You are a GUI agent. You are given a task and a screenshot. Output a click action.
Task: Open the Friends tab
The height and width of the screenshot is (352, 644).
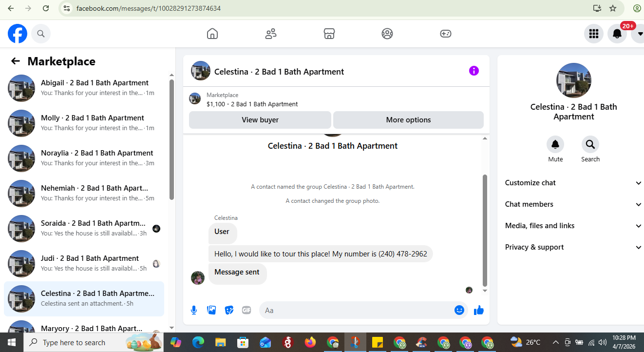click(271, 34)
